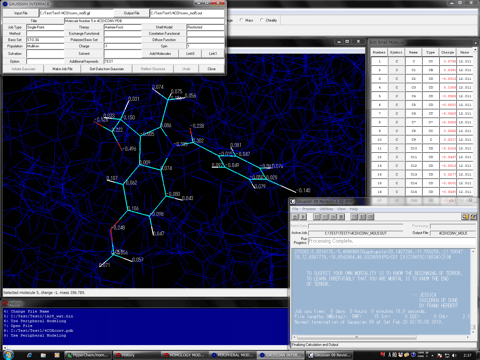Click the Population button
This screenshot has height=360, width=480.
coord(15,46)
